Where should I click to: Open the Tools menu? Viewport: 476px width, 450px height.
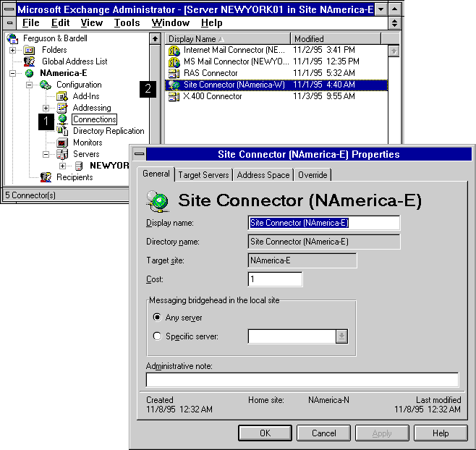coord(127,22)
